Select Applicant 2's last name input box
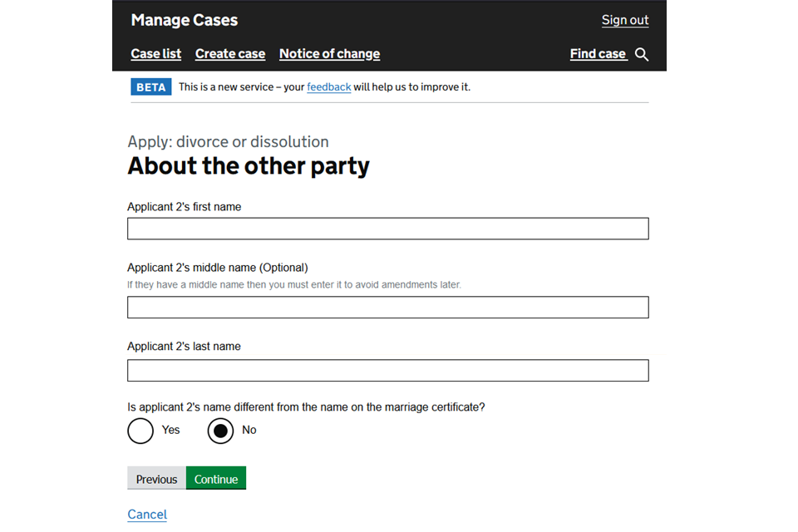The height and width of the screenshot is (532, 798). 387,370
